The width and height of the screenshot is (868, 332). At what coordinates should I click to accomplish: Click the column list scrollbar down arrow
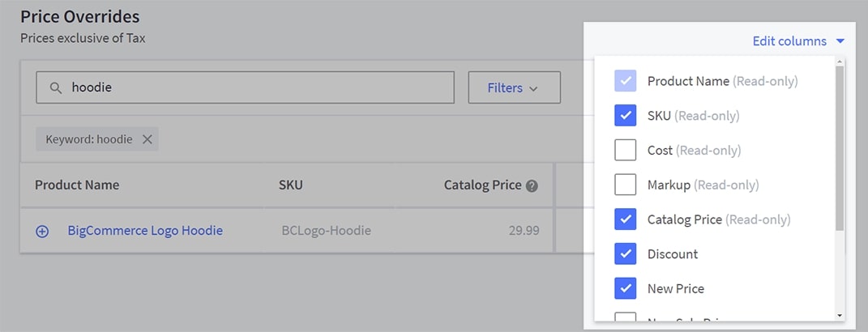click(840, 314)
